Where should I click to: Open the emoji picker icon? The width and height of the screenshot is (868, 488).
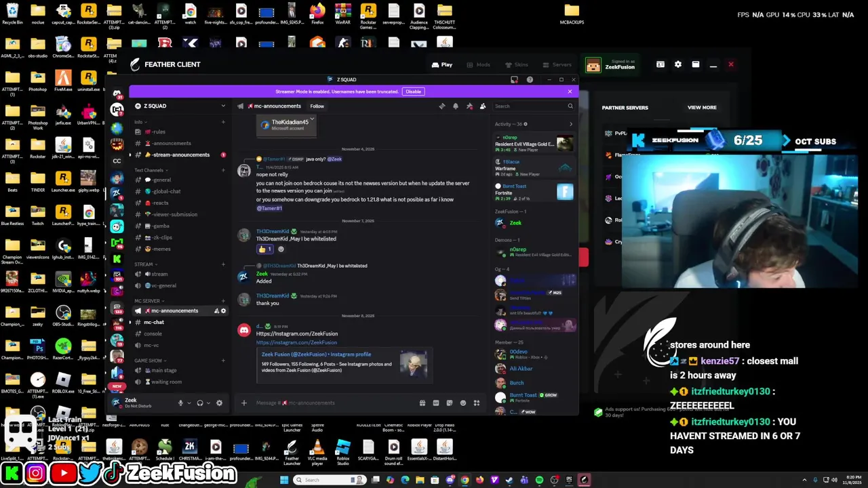[463, 403]
